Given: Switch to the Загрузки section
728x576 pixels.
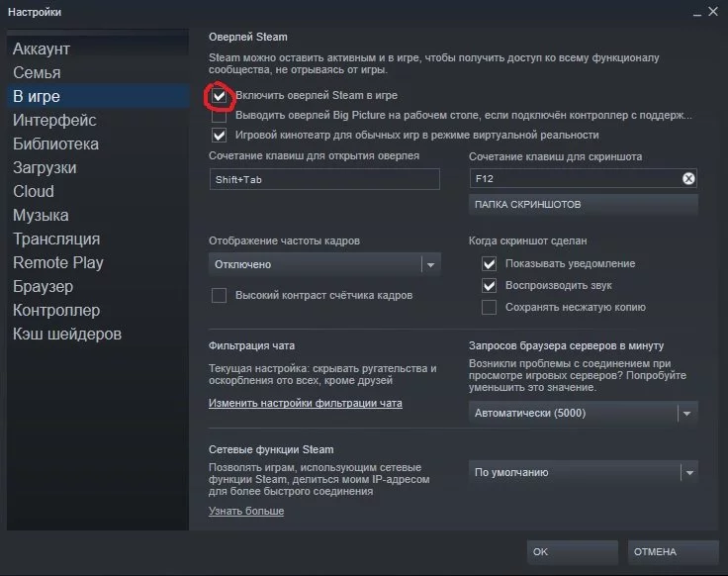Looking at the screenshot, I should point(98,167).
